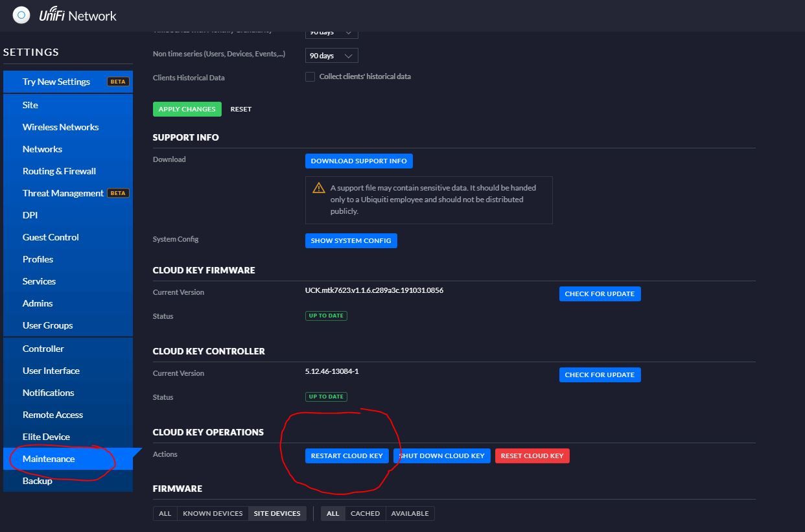Expand the partially hidden top 90 days dropdown
Image resolution: width=805 pixels, height=532 pixels.
(331, 34)
